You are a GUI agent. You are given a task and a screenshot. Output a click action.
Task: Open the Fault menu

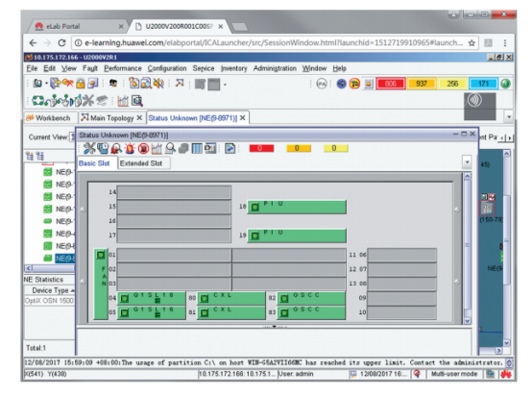(x=90, y=68)
